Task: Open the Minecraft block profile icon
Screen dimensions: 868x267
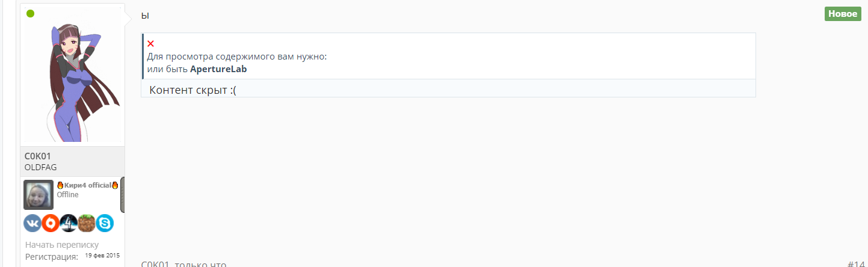Action: 87,223
